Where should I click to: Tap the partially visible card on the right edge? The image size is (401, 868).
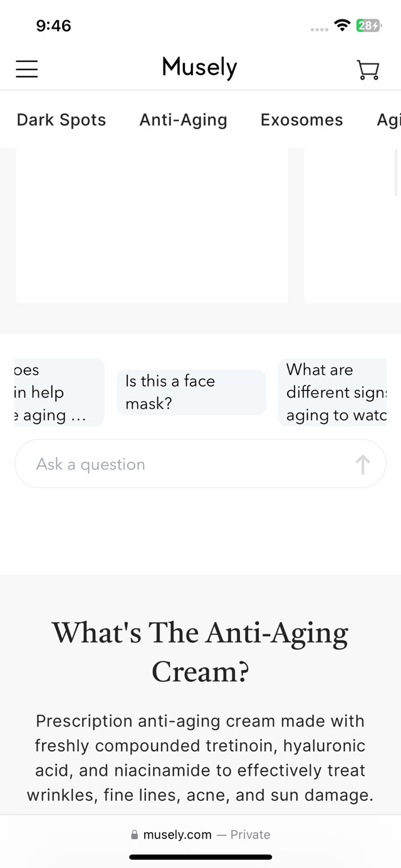point(352,226)
